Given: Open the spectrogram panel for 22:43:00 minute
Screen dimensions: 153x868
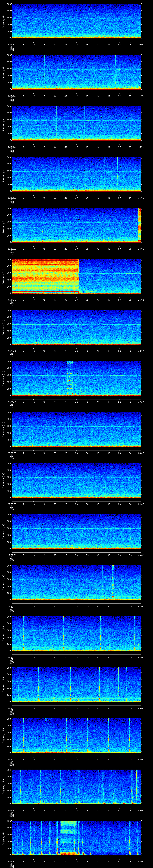Looking at the screenshot, I should [76, 736].
